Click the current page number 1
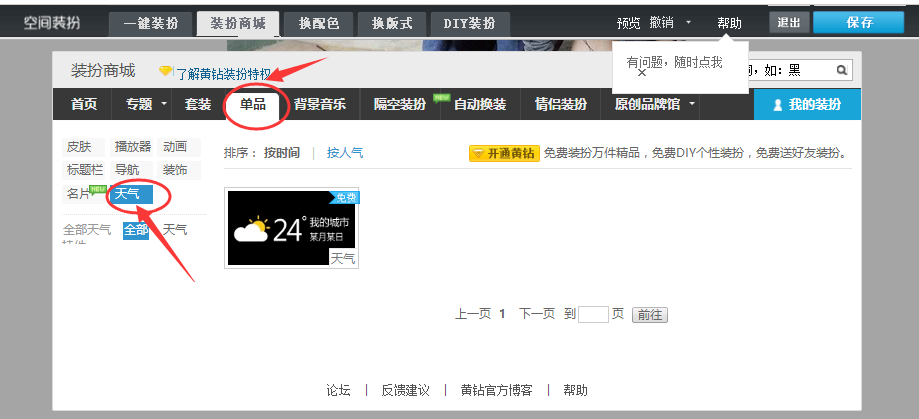 tap(502, 314)
